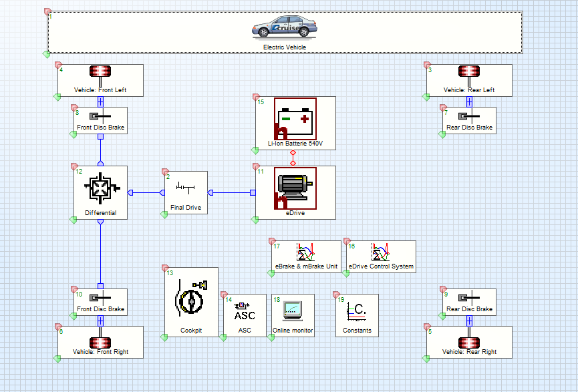
Task: Click the blue top port of the Differential
Action: pos(100,164)
